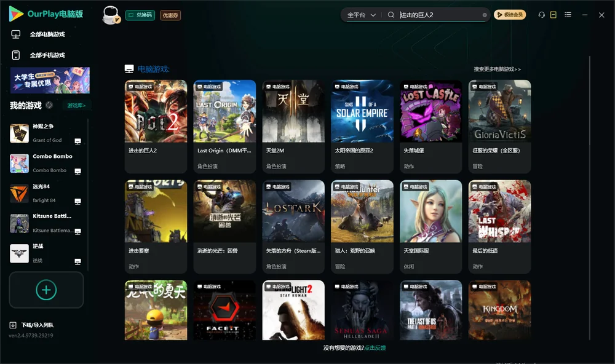Click the PC icon on the Kitsune Battlema row
Image resolution: width=615 pixels, height=364 pixels.
77,231
